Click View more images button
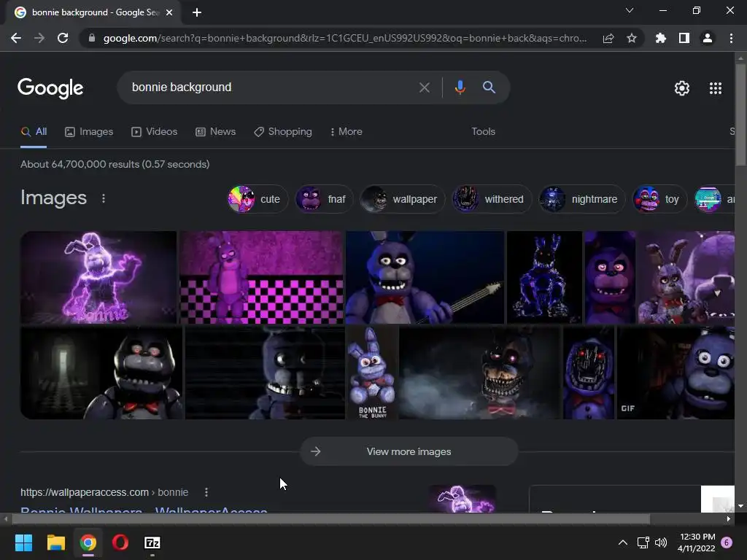The height and width of the screenshot is (560, 747). click(409, 451)
